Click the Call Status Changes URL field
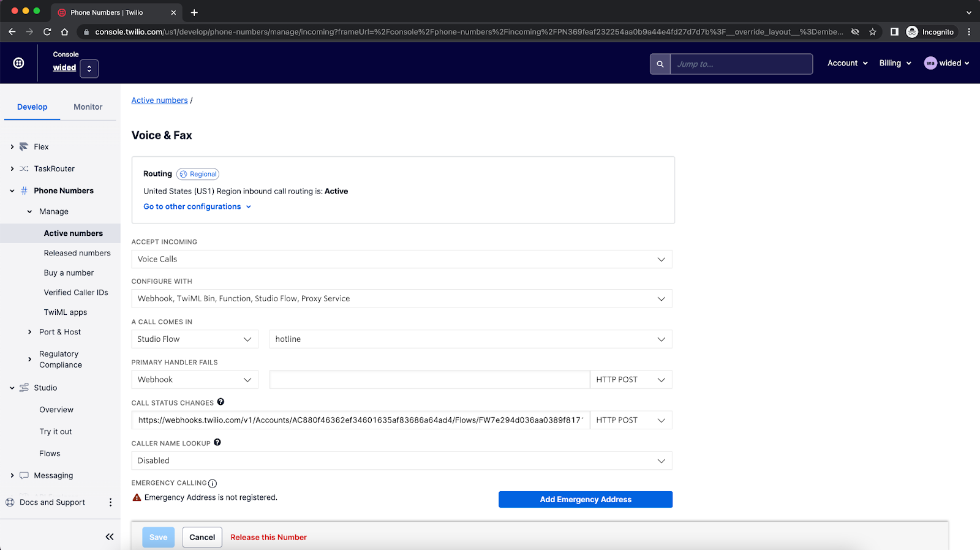The image size is (980, 550). (361, 420)
